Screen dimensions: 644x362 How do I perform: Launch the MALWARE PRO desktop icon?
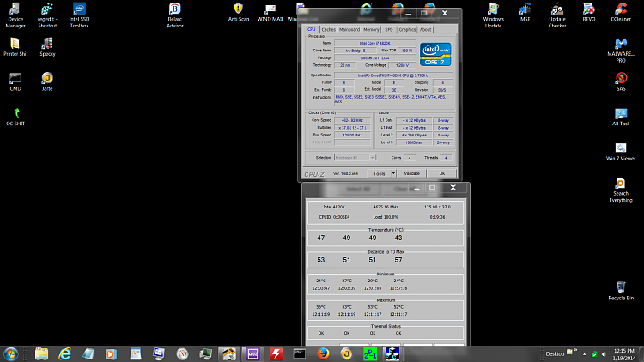tap(621, 50)
